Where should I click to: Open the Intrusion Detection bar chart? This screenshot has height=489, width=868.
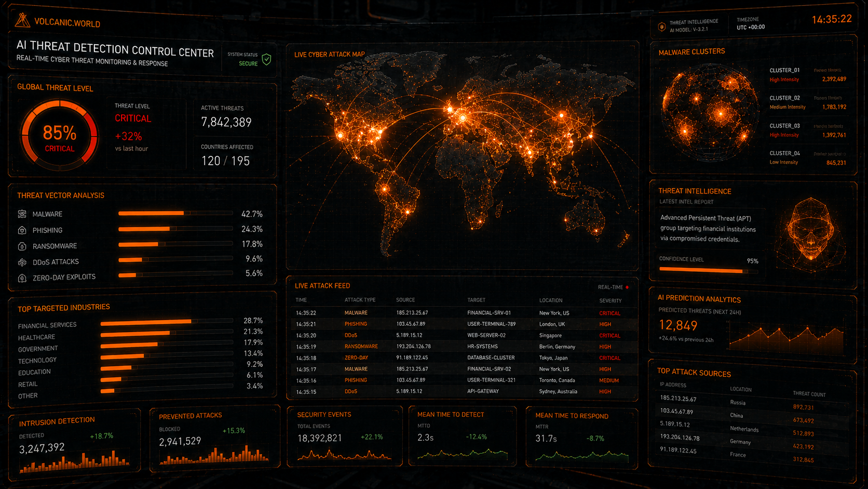[x=74, y=461]
